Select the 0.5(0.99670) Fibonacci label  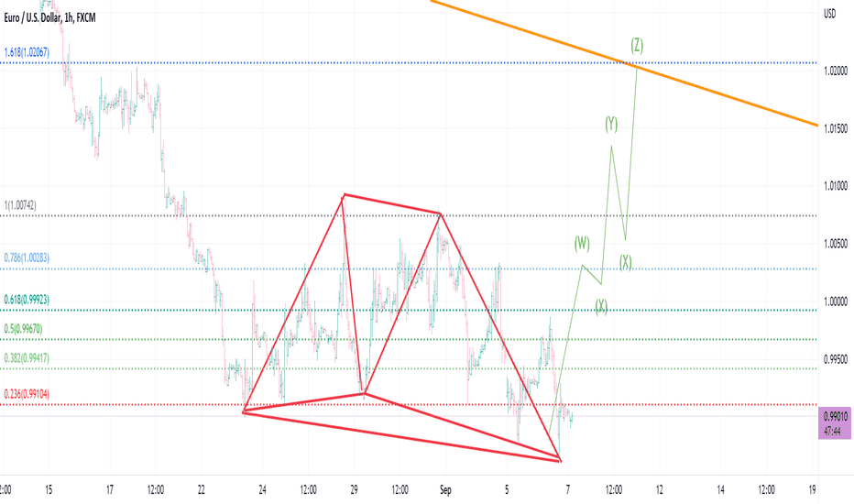click(x=23, y=329)
